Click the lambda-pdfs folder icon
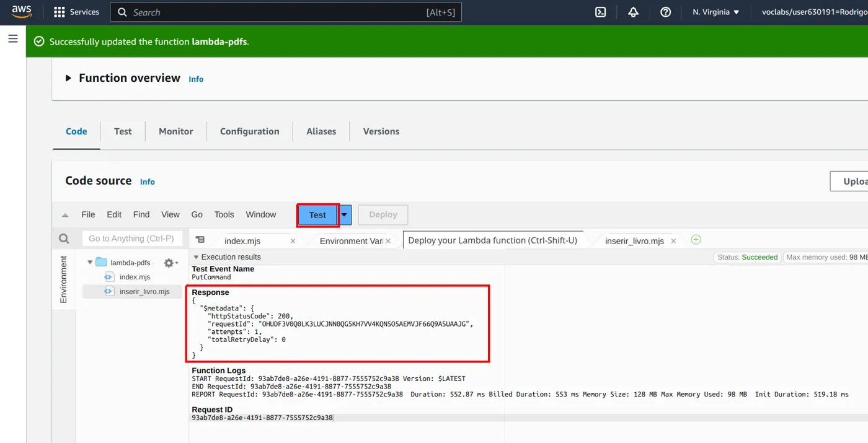Viewport: 868px width, 443px height. 101,263
